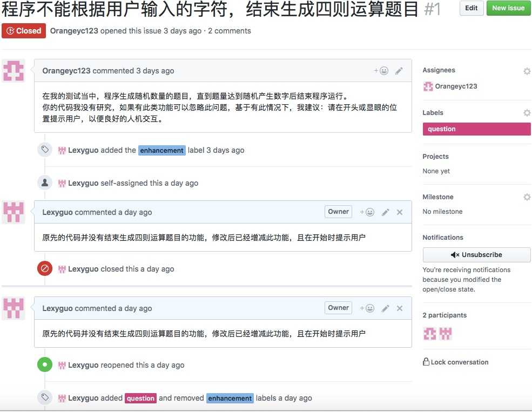This screenshot has width=532, height=412.
Task: Click Owner badge on first Lexyguo comment
Action: click(x=338, y=212)
